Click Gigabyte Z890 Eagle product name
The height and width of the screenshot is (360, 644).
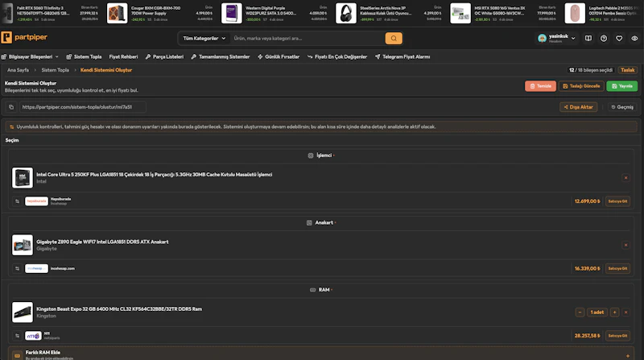click(x=102, y=242)
